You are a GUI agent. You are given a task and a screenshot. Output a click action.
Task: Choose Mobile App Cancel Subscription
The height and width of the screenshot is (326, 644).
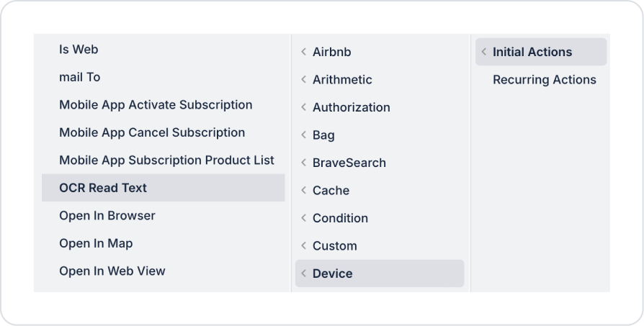coord(152,132)
